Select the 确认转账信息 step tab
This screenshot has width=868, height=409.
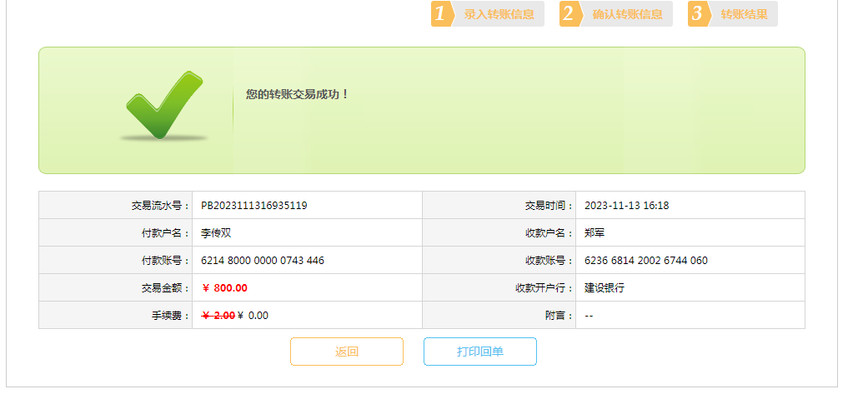point(627,14)
